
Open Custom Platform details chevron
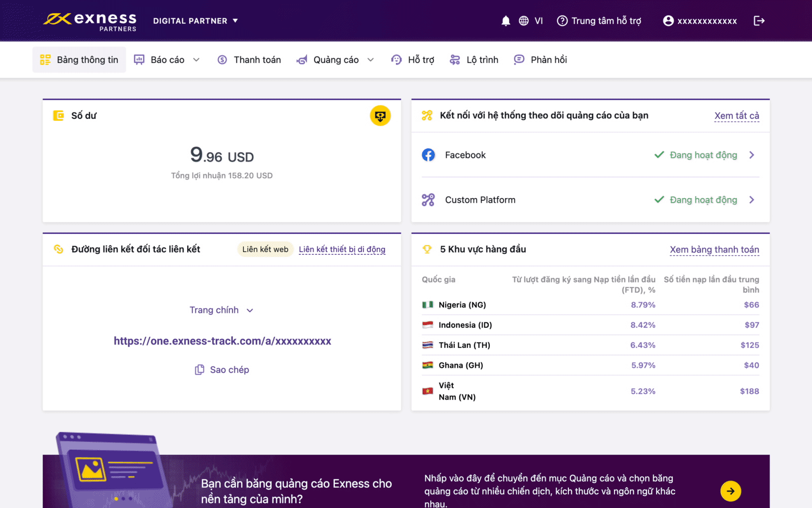[x=752, y=200]
